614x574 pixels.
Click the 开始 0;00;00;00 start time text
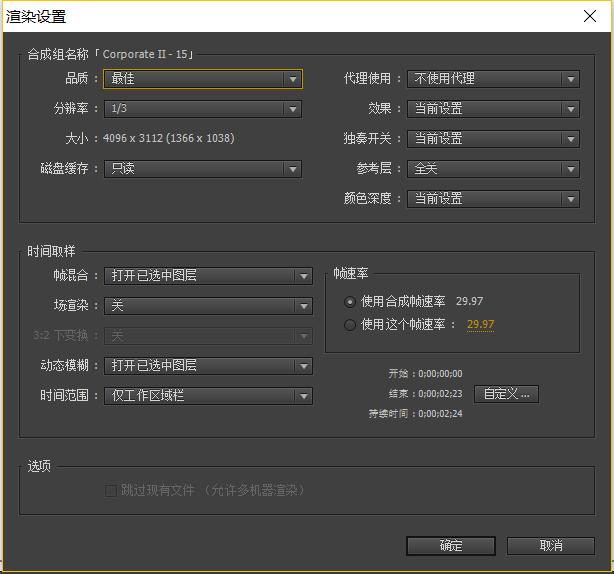(x=425, y=374)
